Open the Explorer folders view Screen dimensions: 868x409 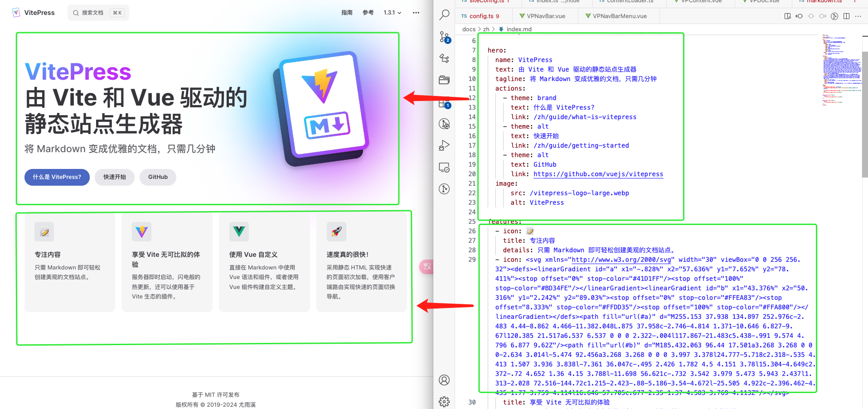(444, 80)
